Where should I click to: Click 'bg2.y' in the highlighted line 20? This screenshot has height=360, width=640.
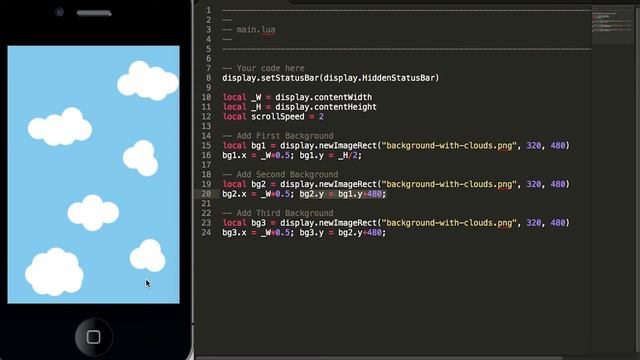click(311, 194)
